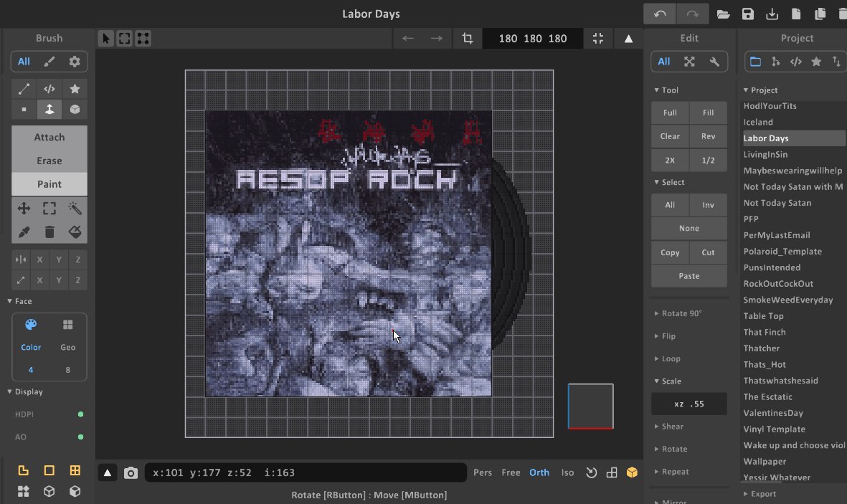Select the face brush mode icon
This screenshot has width=847, height=504.
click(x=49, y=109)
